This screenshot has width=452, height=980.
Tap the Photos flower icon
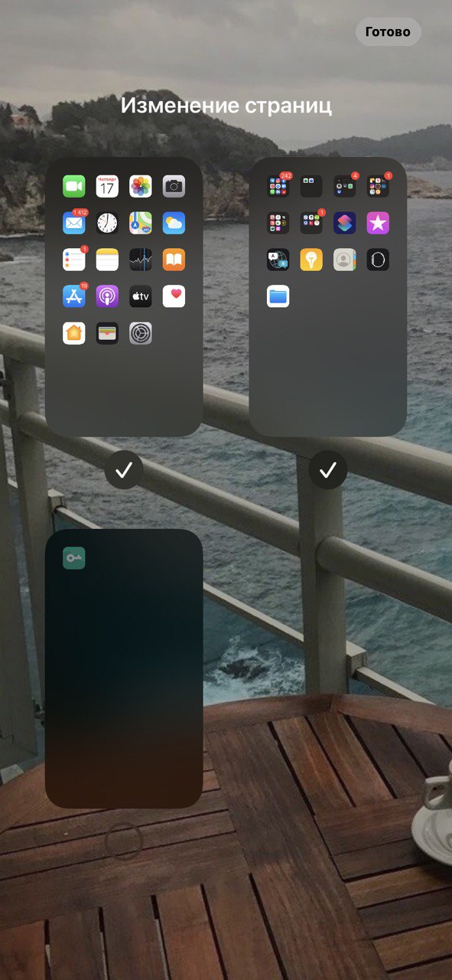(x=141, y=186)
